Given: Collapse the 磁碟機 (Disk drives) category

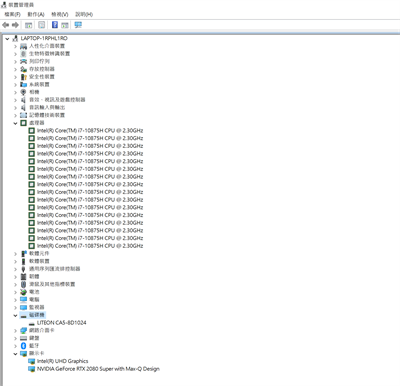Looking at the screenshot, I should point(15,315).
